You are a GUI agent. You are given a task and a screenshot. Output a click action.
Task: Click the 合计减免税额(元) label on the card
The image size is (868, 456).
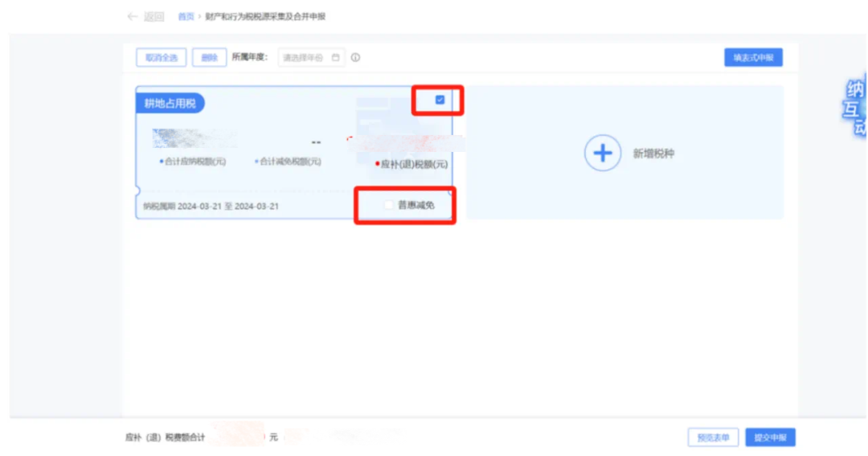(x=289, y=162)
